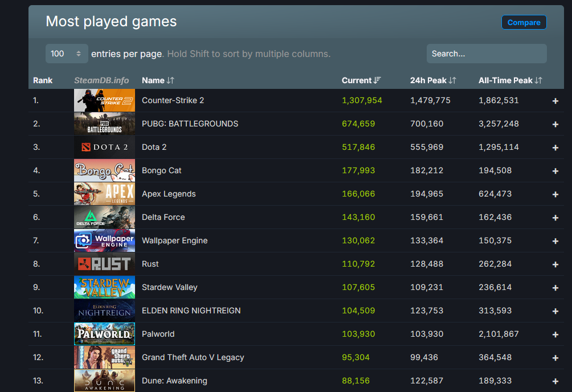Open the Grand Theft Auto V thumbnail
Image resolution: width=572 pixels, height=392 pixels.
[104, 357]
